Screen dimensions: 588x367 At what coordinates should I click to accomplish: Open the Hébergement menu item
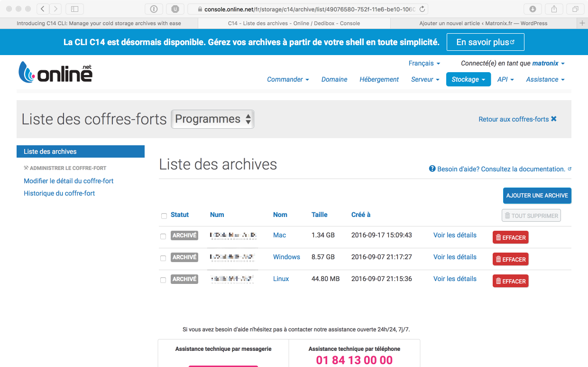379,79
